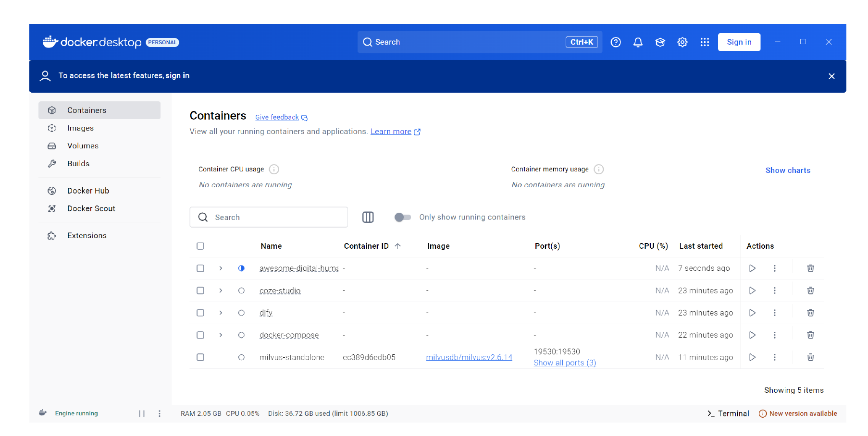
Task: Click the Docker Desktop whale logo
Action: tap(50, 42)
